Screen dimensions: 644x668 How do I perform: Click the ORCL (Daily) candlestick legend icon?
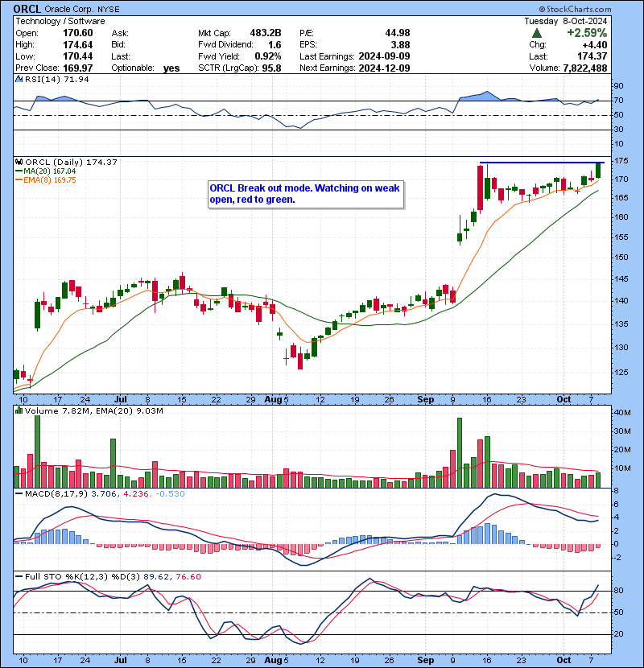[x=19, y=162]
